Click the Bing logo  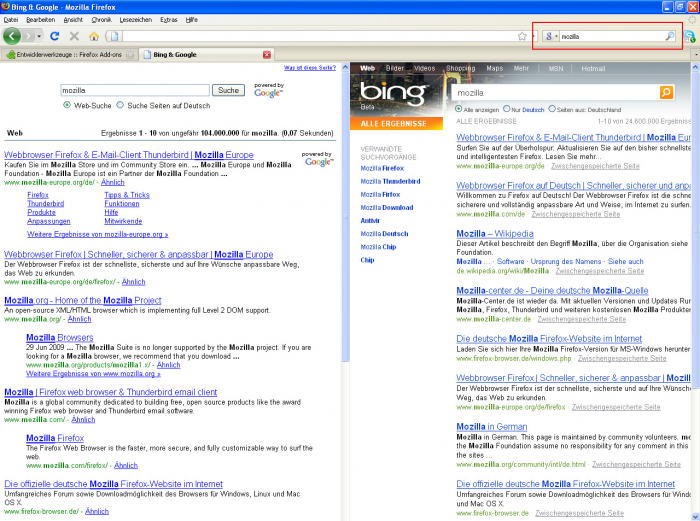click(393, 92)
